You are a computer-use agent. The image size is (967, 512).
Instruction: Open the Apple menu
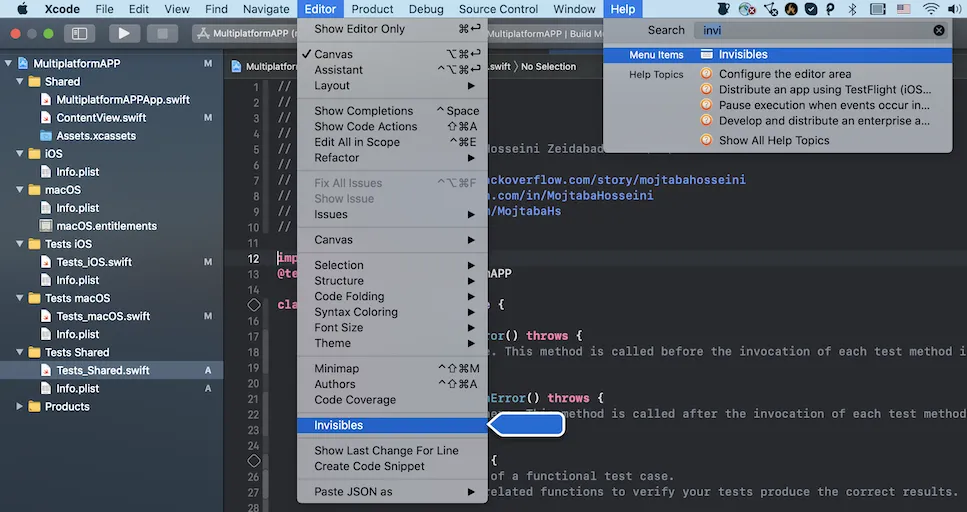coord(22,9)
